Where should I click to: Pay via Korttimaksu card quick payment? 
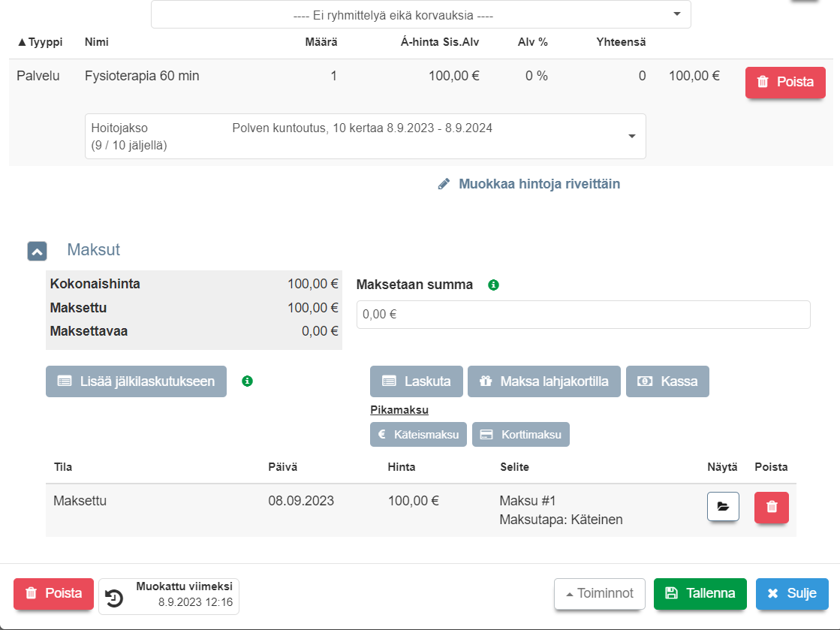click(x=521, y=434)
